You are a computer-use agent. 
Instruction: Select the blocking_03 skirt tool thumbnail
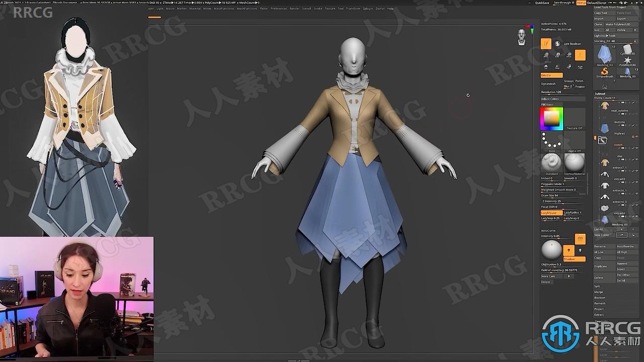(x=604, y=56)
